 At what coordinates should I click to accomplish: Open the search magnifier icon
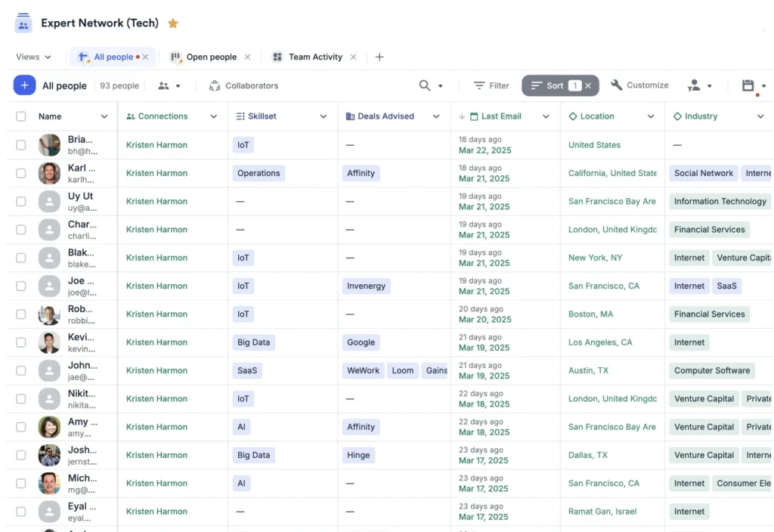(426, 85)
